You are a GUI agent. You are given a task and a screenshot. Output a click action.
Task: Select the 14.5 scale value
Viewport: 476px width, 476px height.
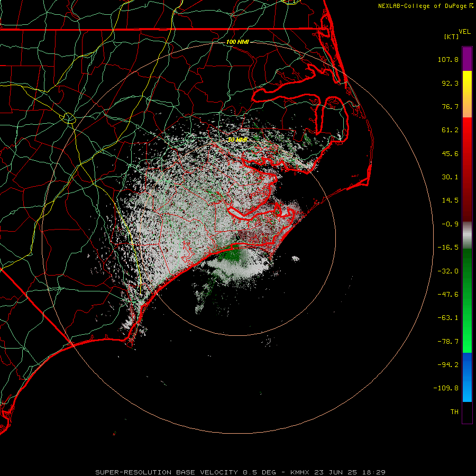450,200
